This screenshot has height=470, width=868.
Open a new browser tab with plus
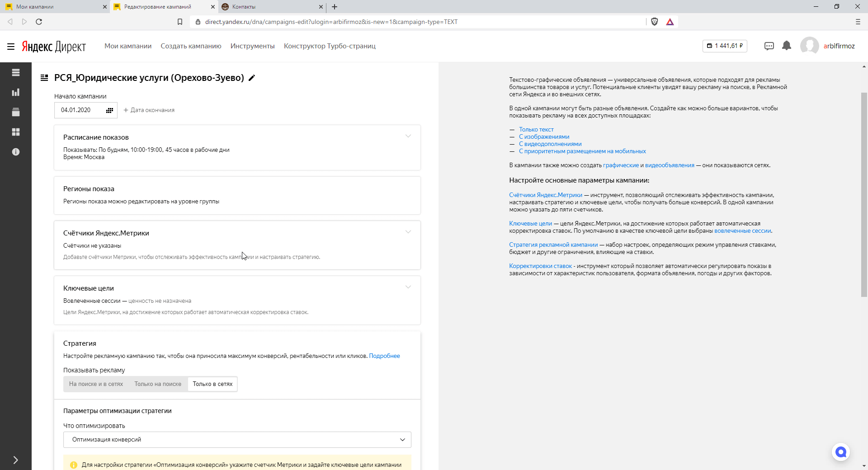(335, 7)
